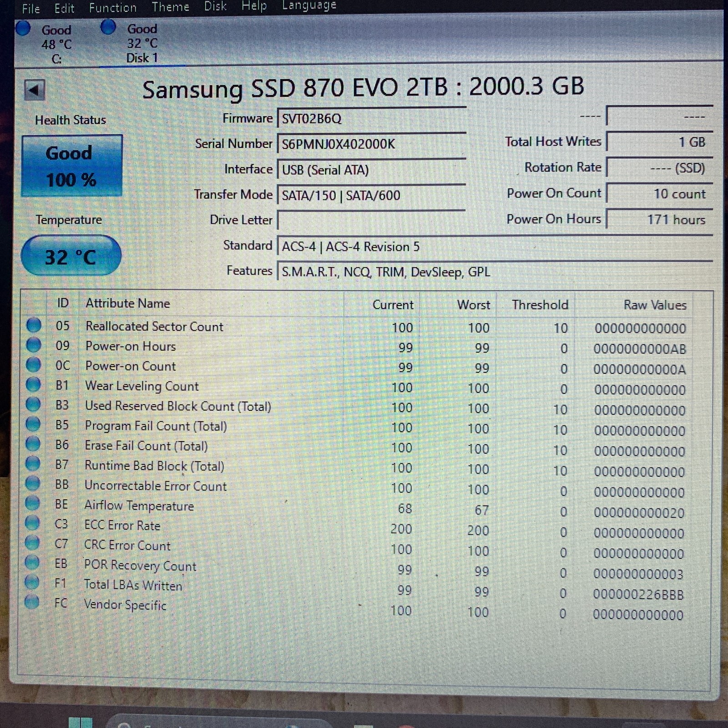Click status icon for Erase Fail Count
This screenshot has width=728, height=728.
(33, 443)
